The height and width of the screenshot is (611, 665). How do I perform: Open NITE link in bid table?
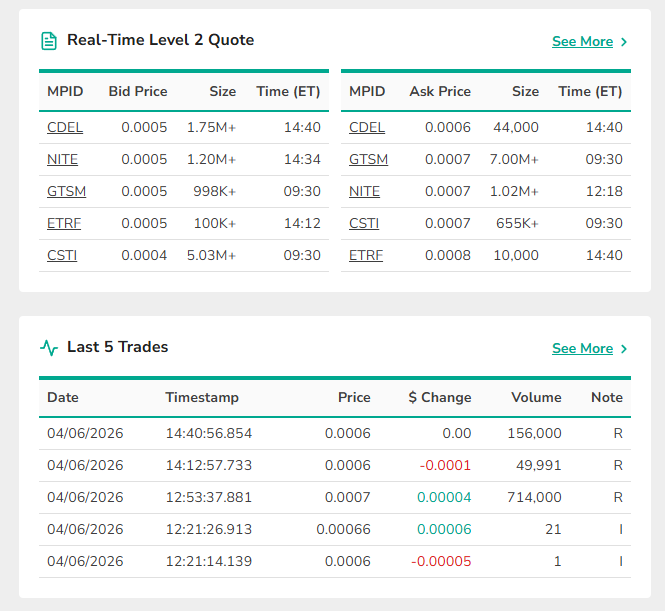pos(62,159)
